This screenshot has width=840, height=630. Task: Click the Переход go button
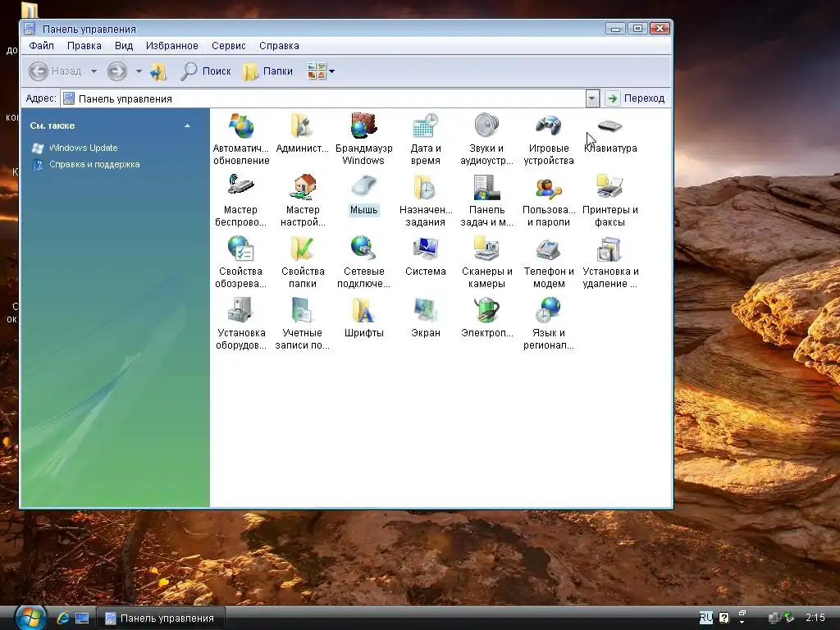tap(636, 98)
